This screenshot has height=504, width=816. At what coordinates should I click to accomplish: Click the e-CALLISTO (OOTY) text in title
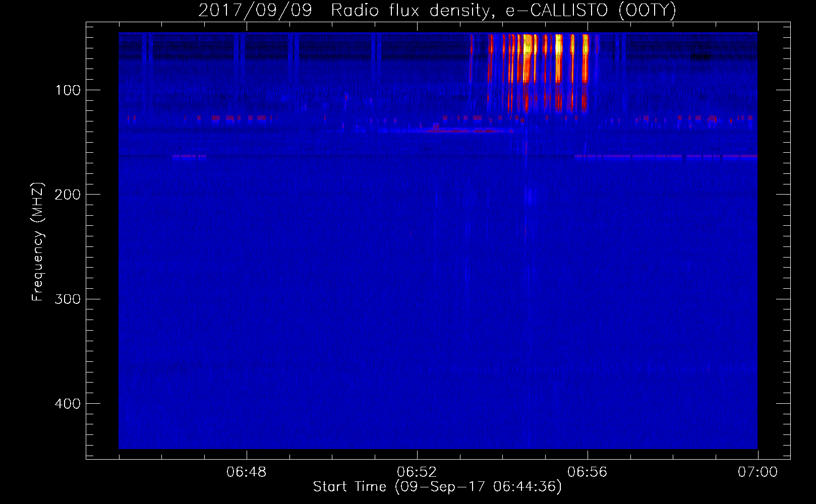tap(591, 11)
